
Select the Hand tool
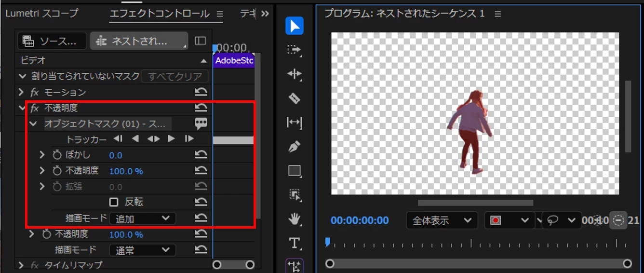294,219
